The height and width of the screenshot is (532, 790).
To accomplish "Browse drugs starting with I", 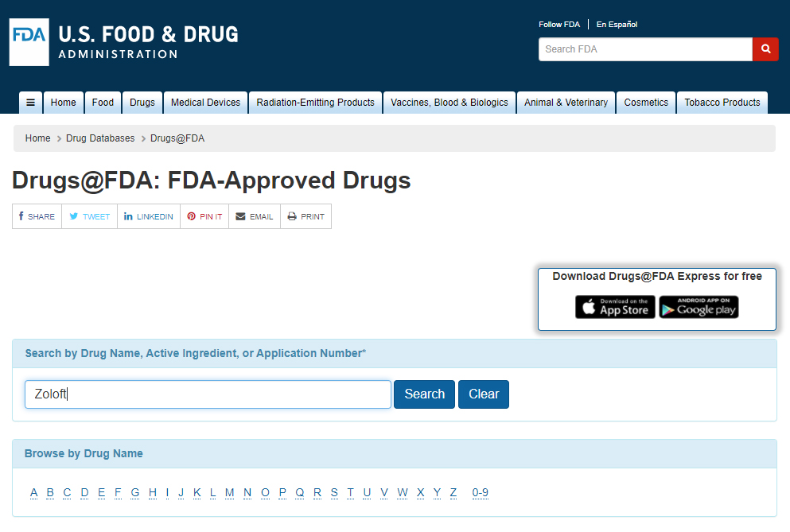I will coord(167,493).
